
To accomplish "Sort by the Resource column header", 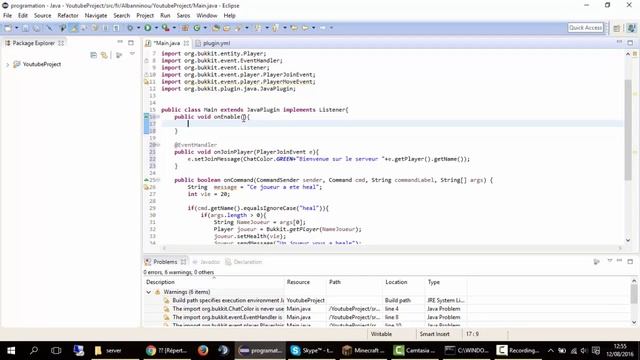I will [x=305, y=282].
